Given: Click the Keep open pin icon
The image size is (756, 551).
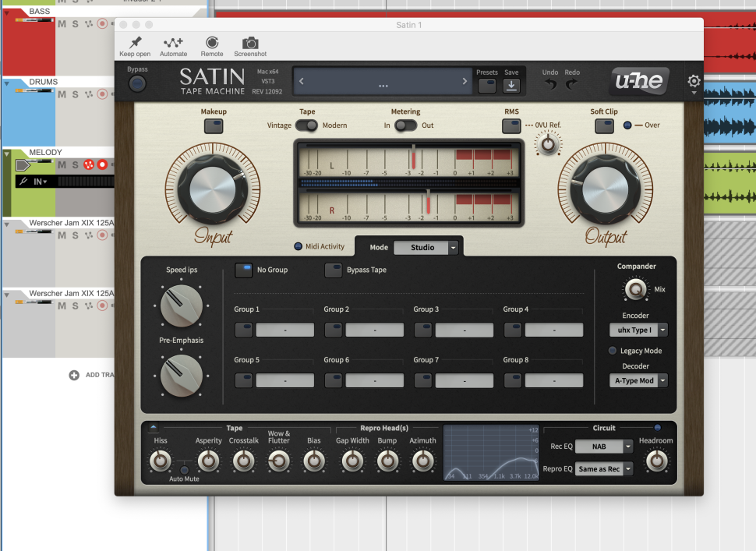Looking at the screenshot, I should [x=135, y=43].
